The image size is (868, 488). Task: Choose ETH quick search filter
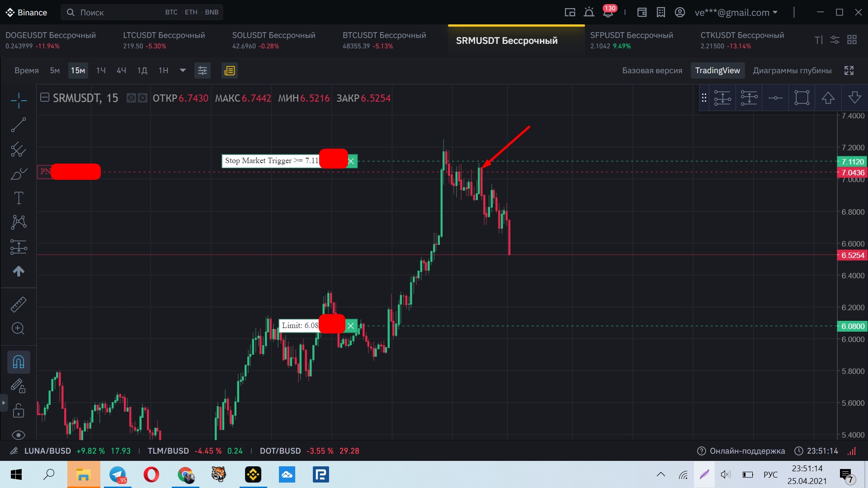tap(191, 12)
